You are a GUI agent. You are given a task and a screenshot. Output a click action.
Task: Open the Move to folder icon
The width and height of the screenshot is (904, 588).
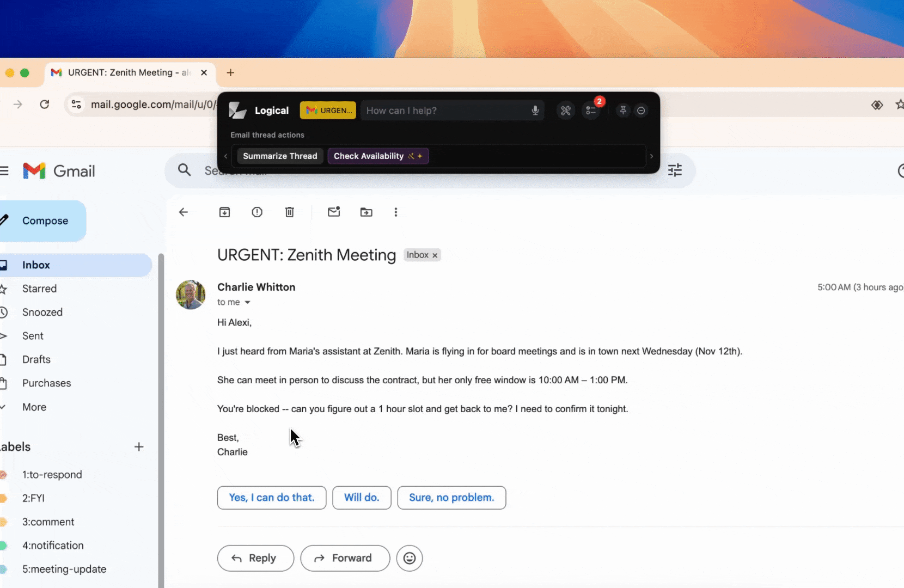(x=367, y=212)
